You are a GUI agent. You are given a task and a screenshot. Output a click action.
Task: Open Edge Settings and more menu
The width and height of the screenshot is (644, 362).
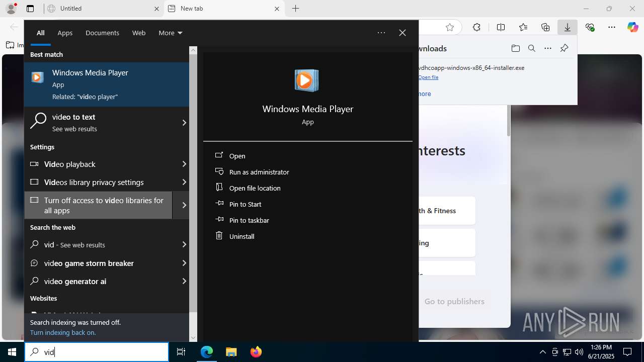[x=612, y=27]
